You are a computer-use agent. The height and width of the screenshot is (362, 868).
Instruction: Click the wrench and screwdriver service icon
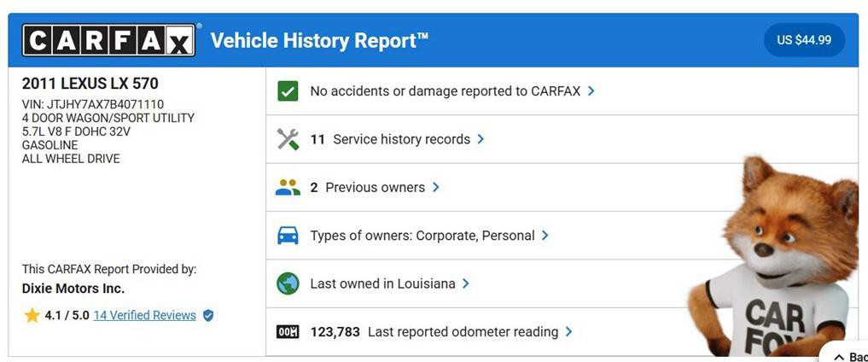[288, 139]
